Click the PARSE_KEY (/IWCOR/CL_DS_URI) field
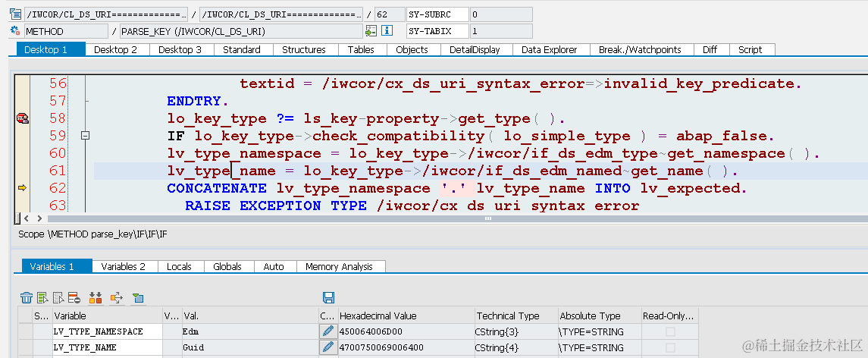Image resolution: width=868 pixels, height=358 pixels. point(241,31)
